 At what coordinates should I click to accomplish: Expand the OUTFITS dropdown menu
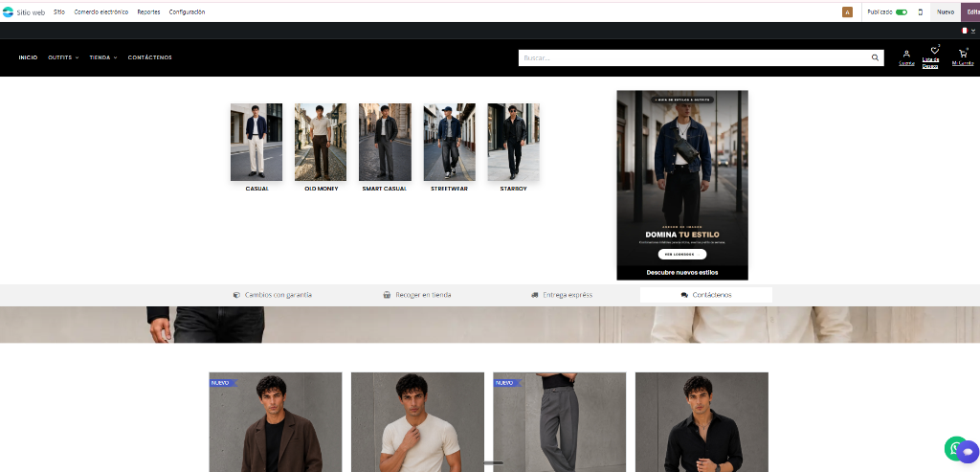click(63, 57)
